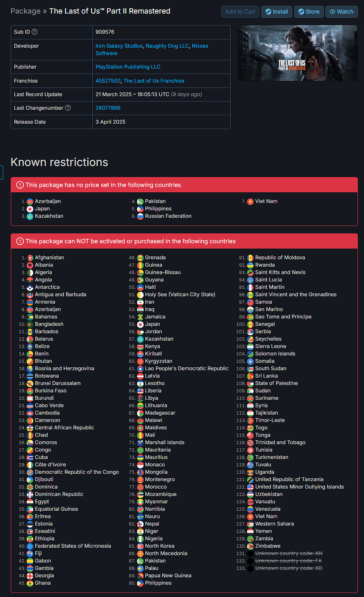The width and height of the screenshot is (364, 597).
Task: Open The Last of Us Franchise link
Action: (154, 81)
